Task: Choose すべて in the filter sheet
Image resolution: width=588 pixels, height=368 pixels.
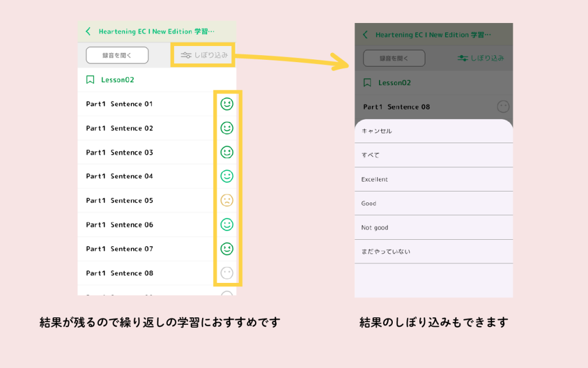Action: [x=434, y=155]
